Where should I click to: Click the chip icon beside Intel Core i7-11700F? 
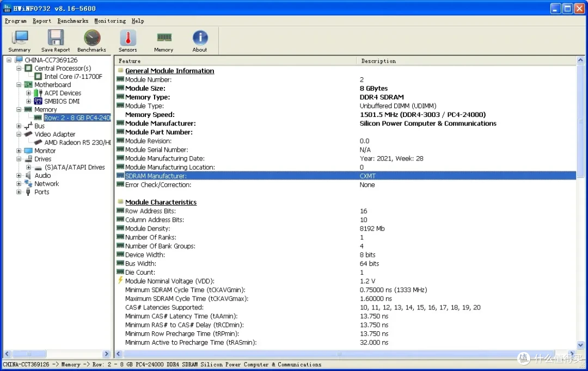tap(38, 76)
